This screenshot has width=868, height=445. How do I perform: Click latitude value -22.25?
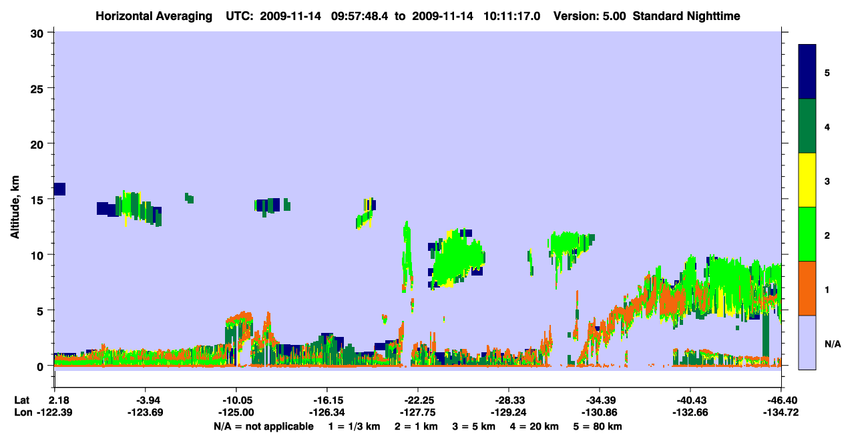pos(418,400)
